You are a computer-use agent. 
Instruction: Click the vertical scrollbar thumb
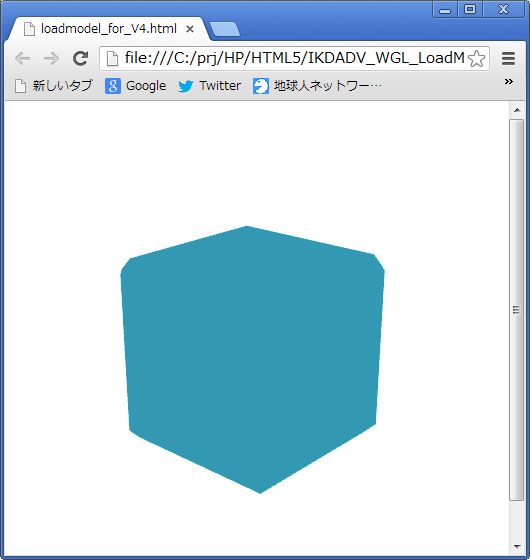point(516,310)
